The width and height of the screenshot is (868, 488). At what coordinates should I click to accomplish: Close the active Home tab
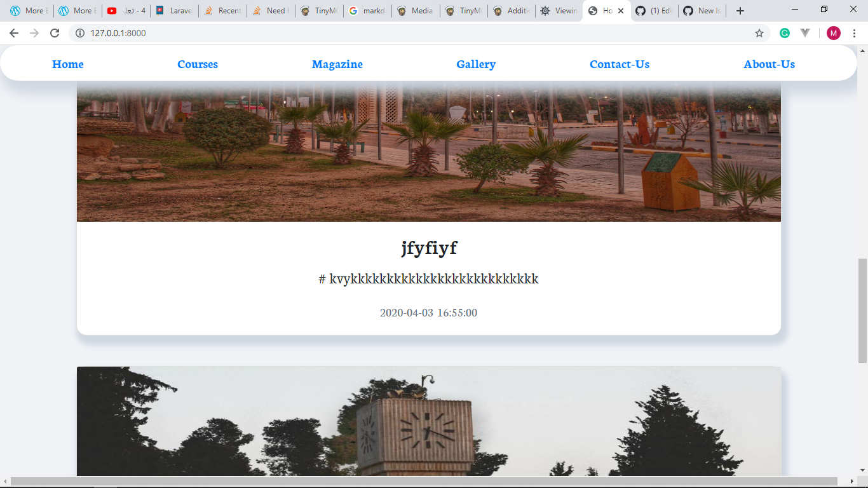621,11
